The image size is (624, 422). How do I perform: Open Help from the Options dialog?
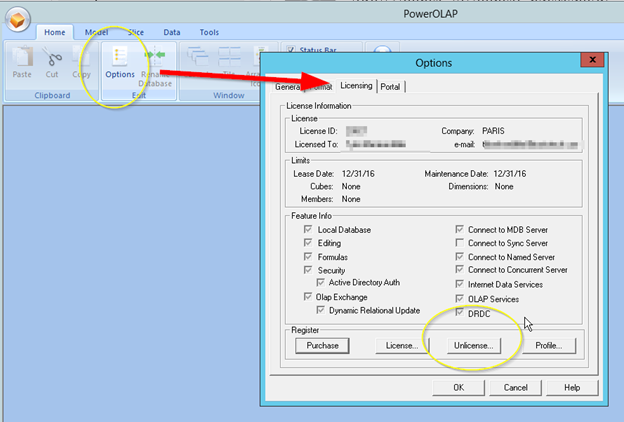572,387
